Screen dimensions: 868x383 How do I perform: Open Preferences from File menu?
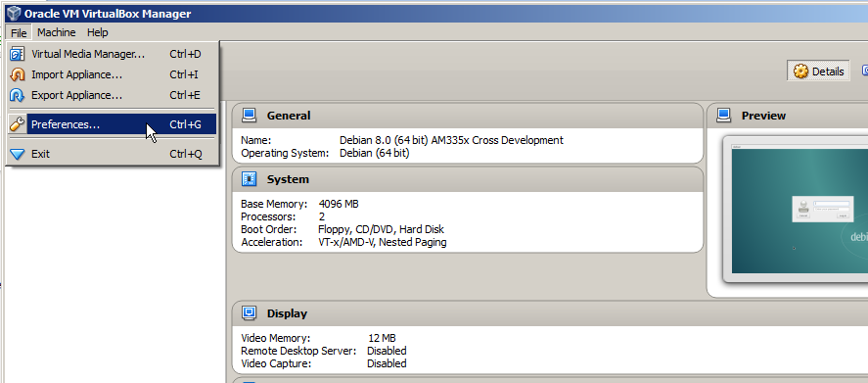[x=113, y=124]
